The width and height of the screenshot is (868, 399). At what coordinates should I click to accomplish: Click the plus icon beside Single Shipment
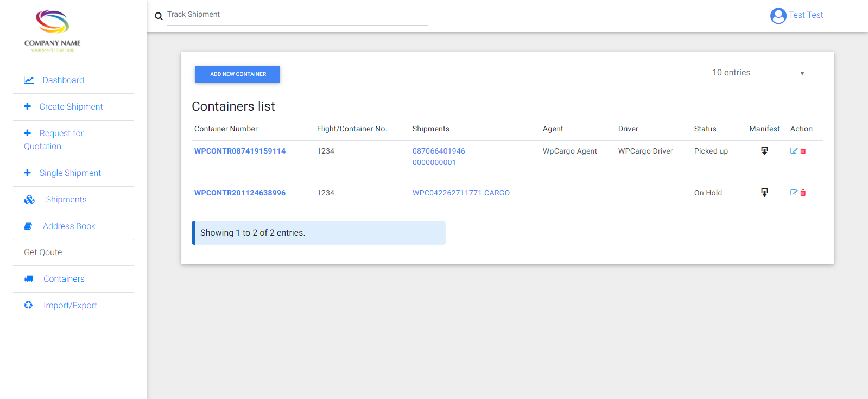click(x=27, y=173)
